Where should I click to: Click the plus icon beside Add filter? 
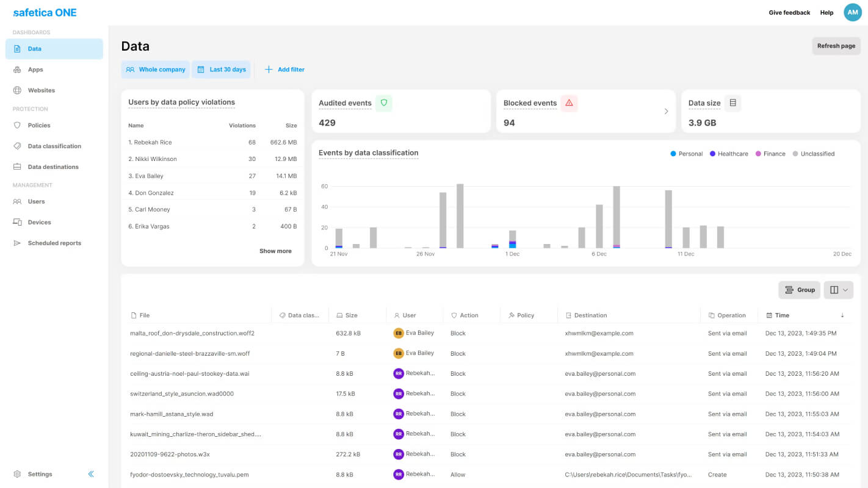(269, 70)
